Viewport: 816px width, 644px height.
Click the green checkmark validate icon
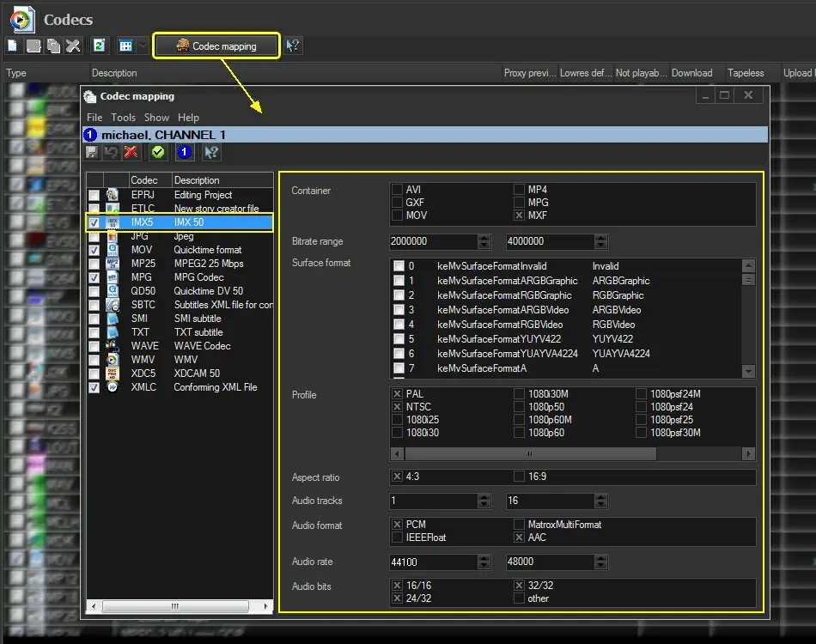click(x=157, y=152)
